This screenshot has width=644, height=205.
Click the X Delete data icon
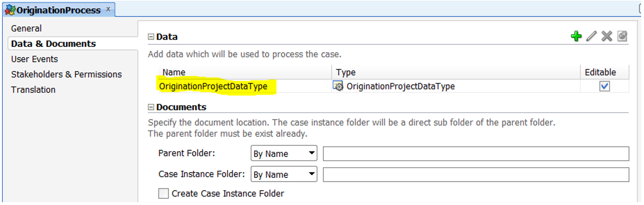click(607, 36)
